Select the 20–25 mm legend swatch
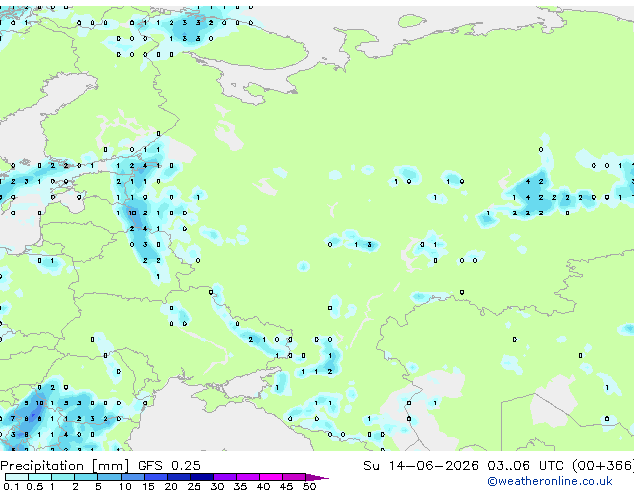The height and width of the screenshot is (490, 634). [178, 477]
